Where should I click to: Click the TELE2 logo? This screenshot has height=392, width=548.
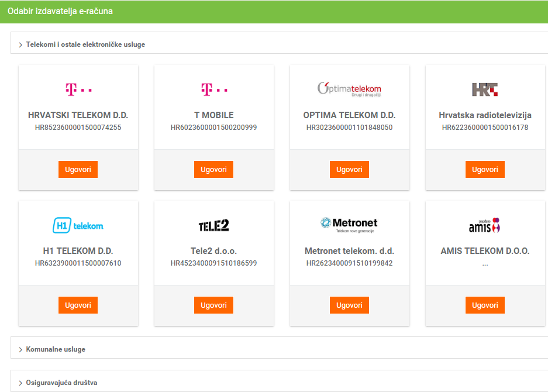click(x=214, y=226)
